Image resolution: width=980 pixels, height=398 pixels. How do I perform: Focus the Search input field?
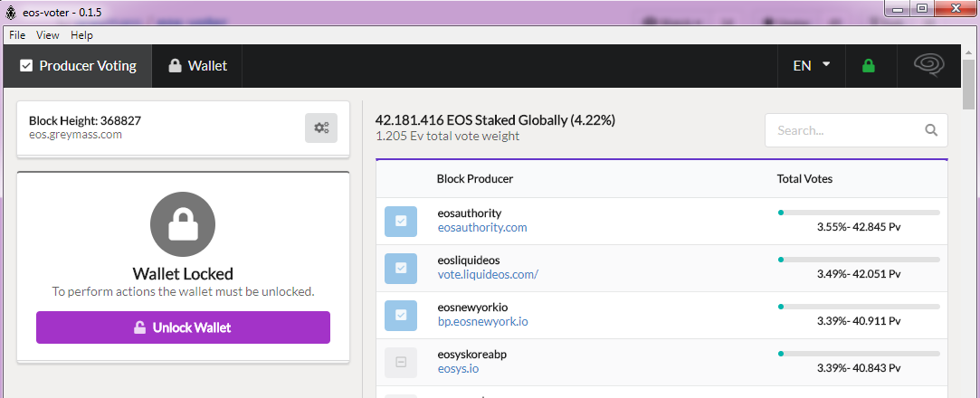(856, 130)
